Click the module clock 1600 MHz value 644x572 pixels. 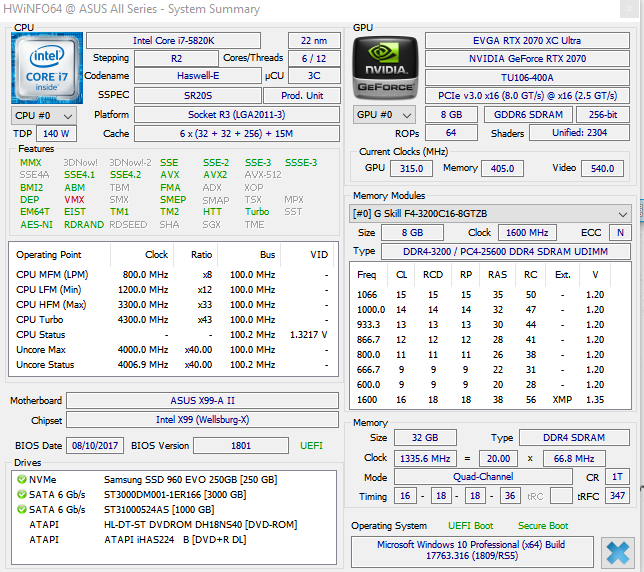point(527,233)
